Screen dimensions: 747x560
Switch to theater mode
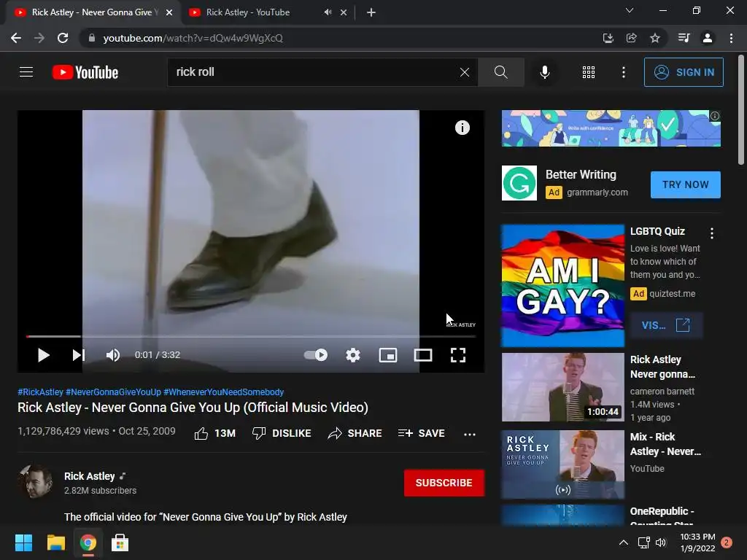click(423, 355)
